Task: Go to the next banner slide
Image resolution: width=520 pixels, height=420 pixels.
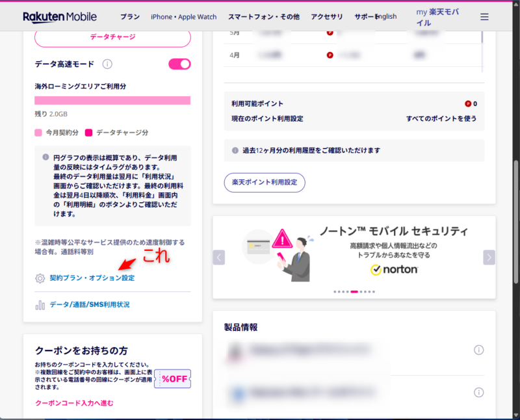Action: tap(489, 257)
